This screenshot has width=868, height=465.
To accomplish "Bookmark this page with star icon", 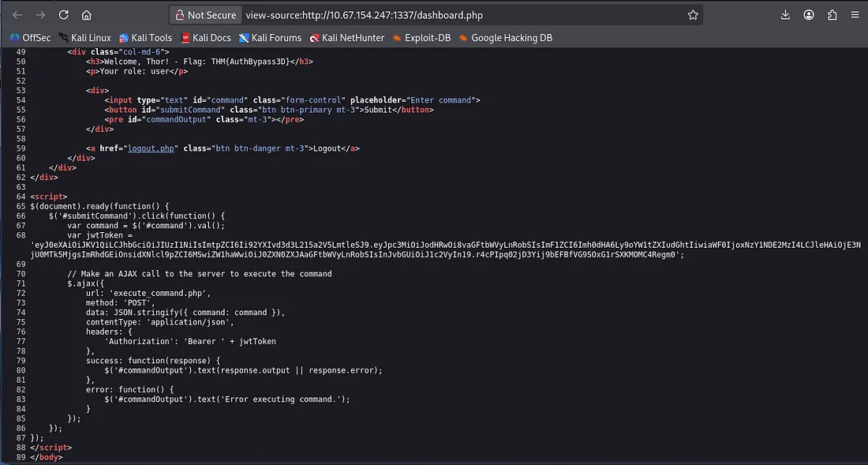I will pyautogui.click(x=692, y=15).
